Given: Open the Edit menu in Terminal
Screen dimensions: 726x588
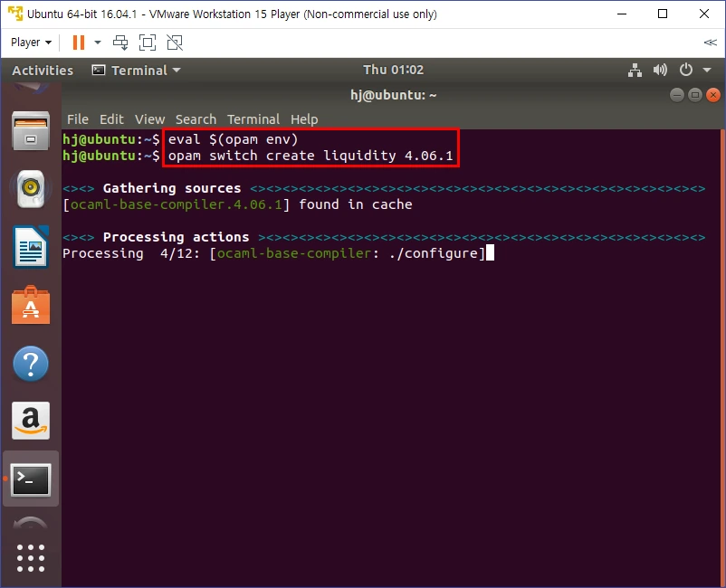Looking at the screenshot, I should click(111, 119).
